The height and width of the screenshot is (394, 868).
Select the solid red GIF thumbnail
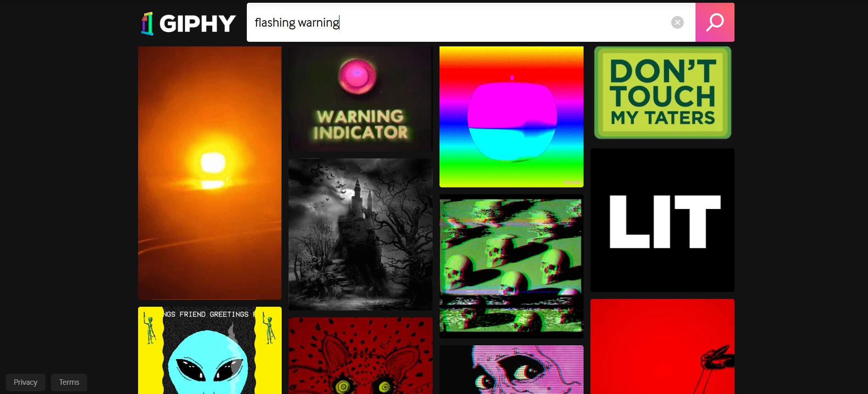pyautogui.click(x=662, y=347)
